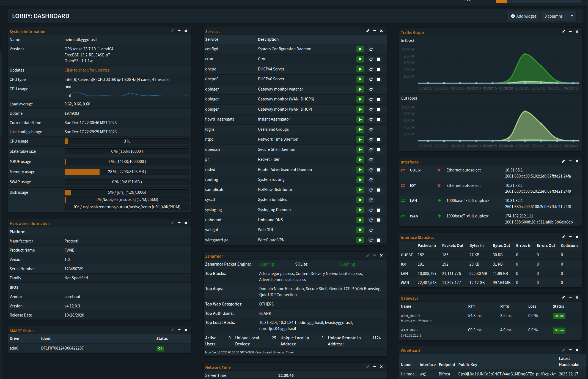
Task: Close the Network Time widget
Action: (381, 367)
